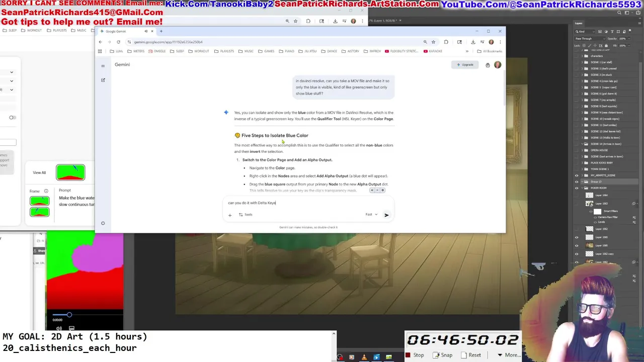644x362 pixels.
Task: Filter layers by type layer icon
Action: pyautogui.click(x=612, y=32)
